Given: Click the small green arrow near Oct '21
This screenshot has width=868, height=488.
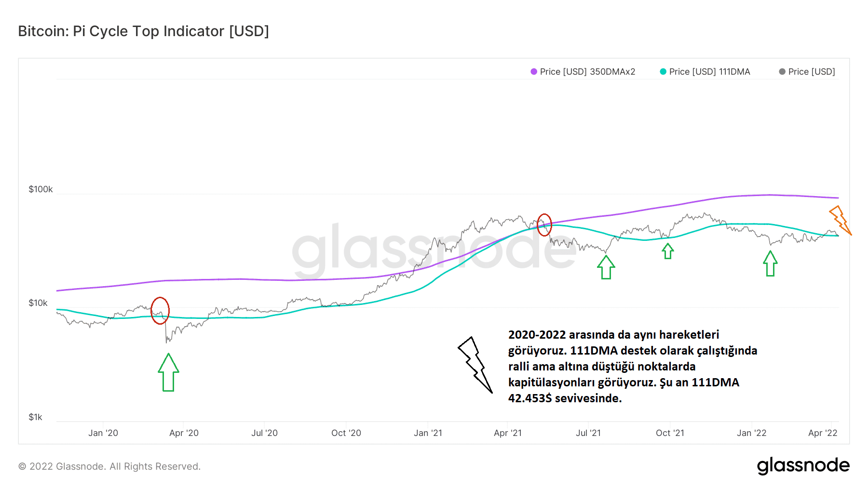Looking at the screenshot, I should (667, 251).
